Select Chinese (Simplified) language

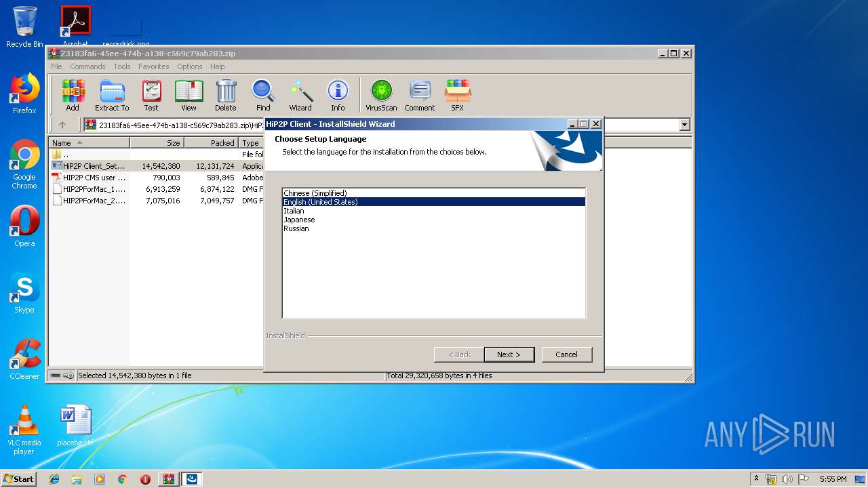pos(434,193)
